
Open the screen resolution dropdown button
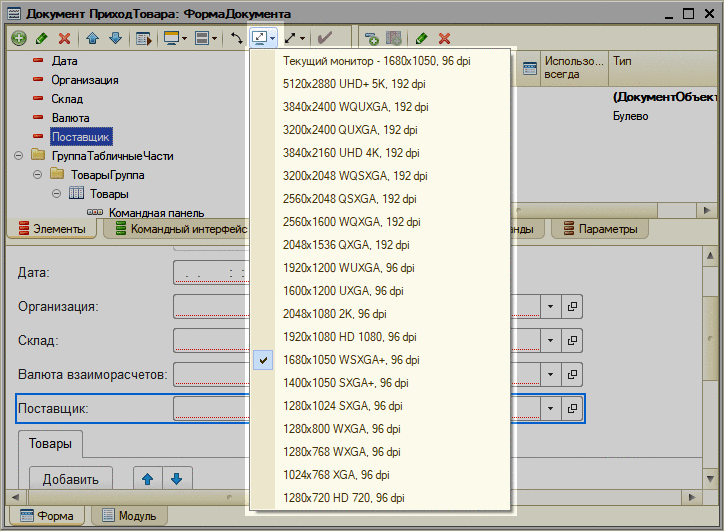(263, 38)
